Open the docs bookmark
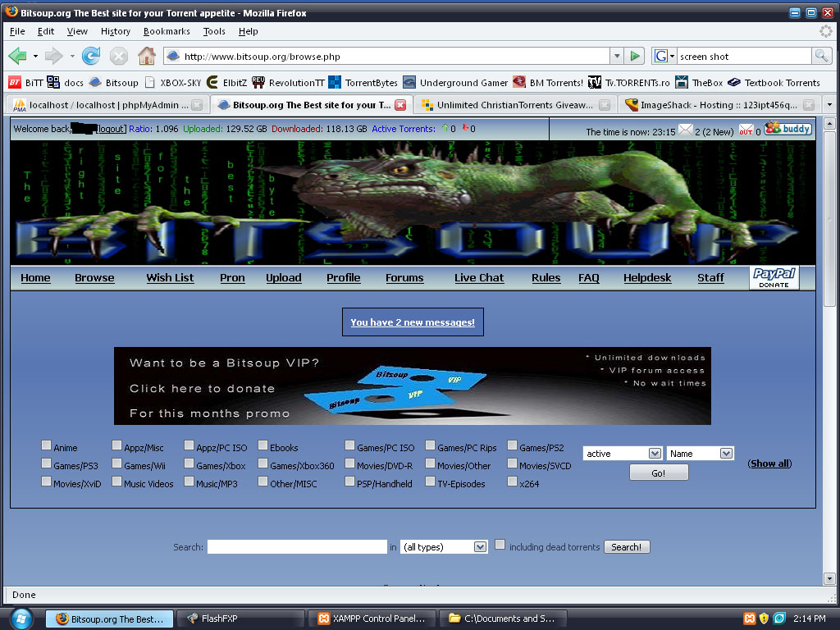The image size is (840, 630). [x=66, y=83]
